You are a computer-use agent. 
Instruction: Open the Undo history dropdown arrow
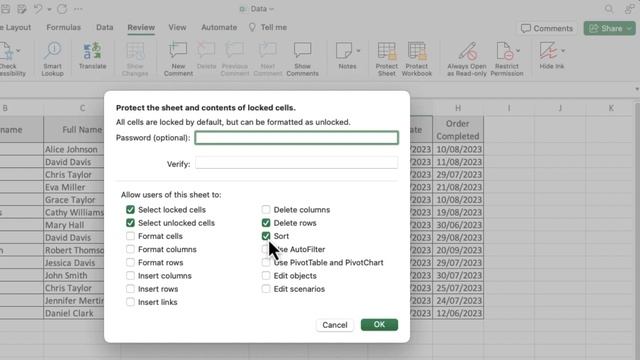tap(49, 9)
